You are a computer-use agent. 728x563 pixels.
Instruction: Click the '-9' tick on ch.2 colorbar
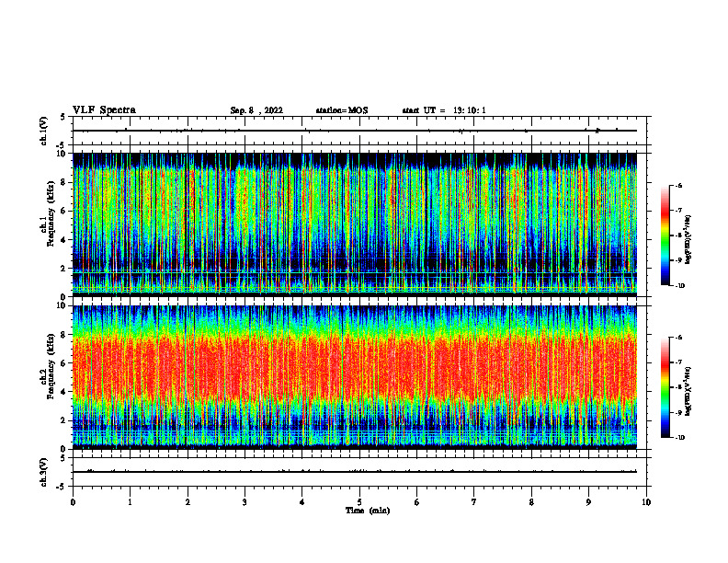(x=679, y=412)
